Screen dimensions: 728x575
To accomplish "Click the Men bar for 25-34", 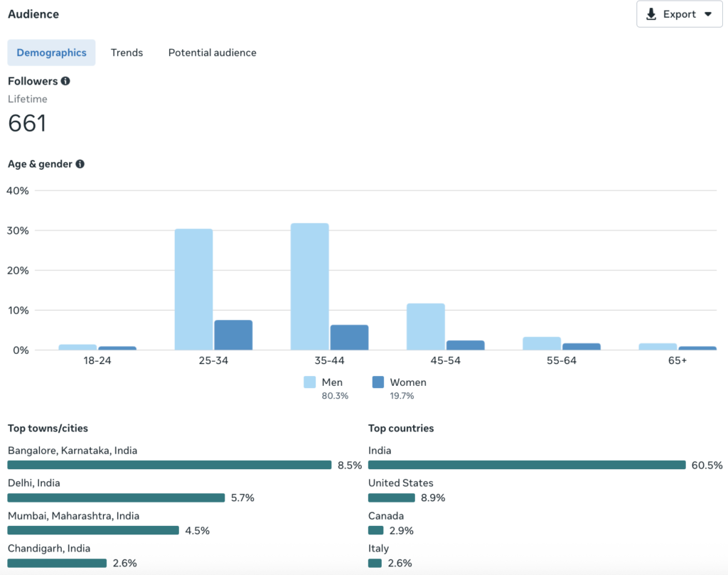I will [x=193, y=289].
